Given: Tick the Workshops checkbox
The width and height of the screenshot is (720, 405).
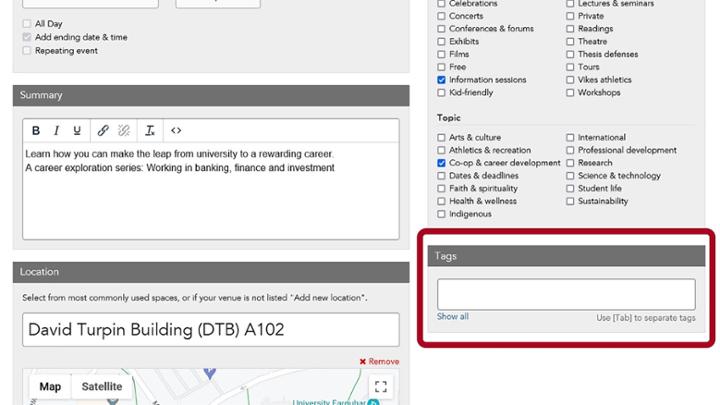Looking at the screenshot, I should pyautogui.click(x=570, y=93).
